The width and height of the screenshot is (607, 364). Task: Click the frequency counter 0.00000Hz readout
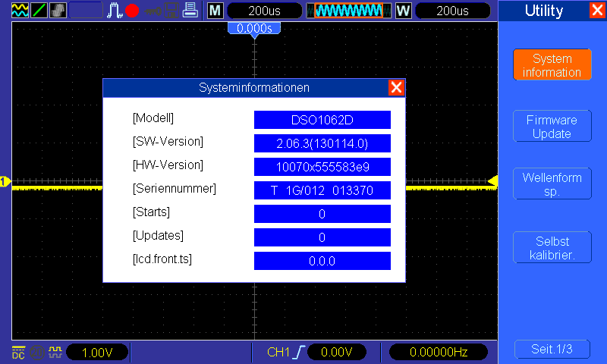[x=439, y=352]
